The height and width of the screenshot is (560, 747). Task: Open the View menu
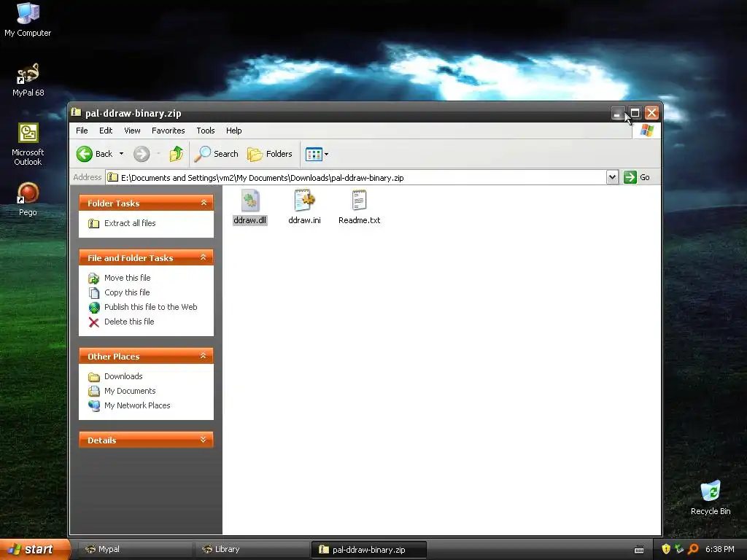(x=132, y=131)
